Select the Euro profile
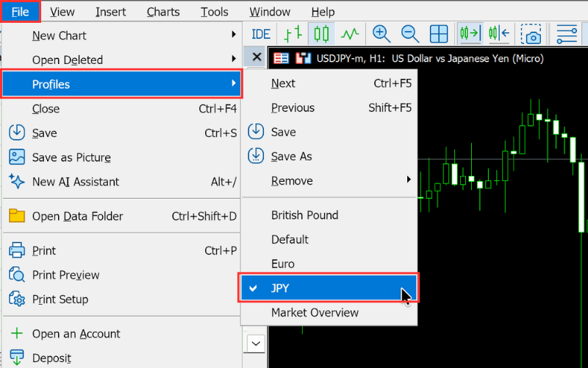Image resolution: width=588 pixels, height=368 pixels. point(329,263)
